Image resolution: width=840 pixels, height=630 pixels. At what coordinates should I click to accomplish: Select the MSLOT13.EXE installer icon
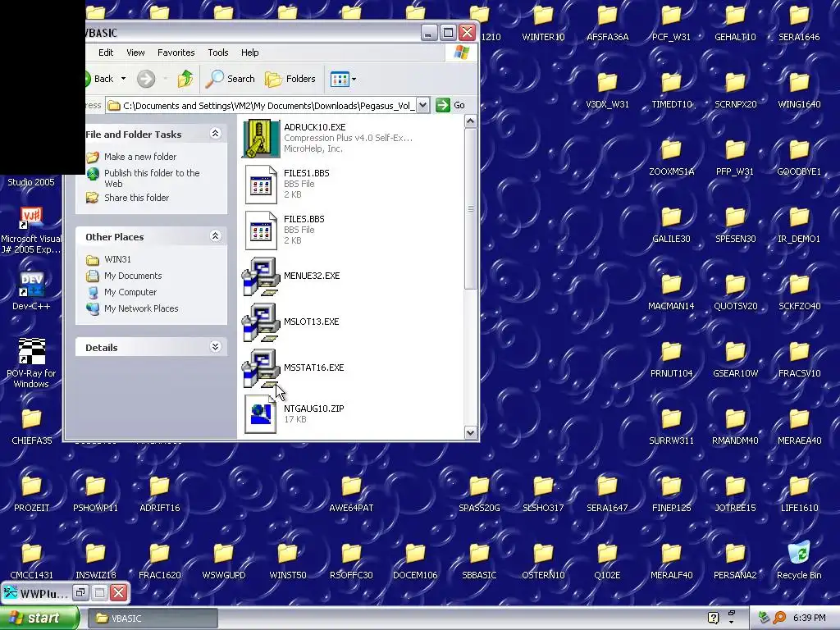[x=261, y=322]
